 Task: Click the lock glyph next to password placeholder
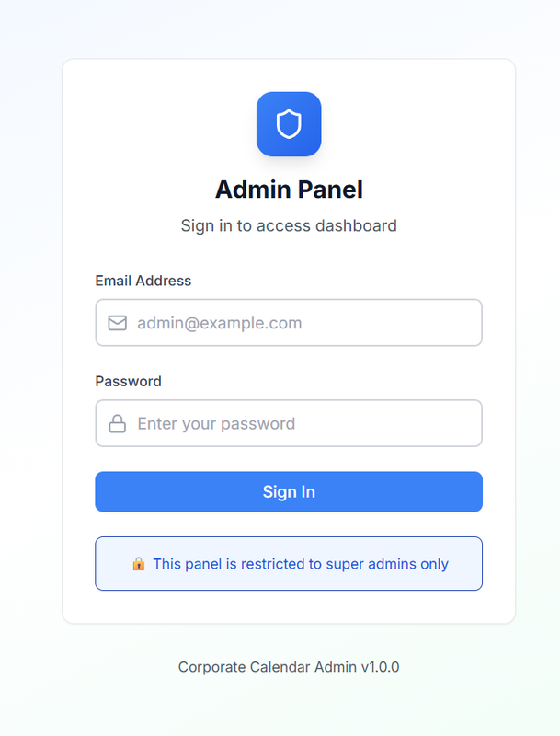(x=118, y=423)
